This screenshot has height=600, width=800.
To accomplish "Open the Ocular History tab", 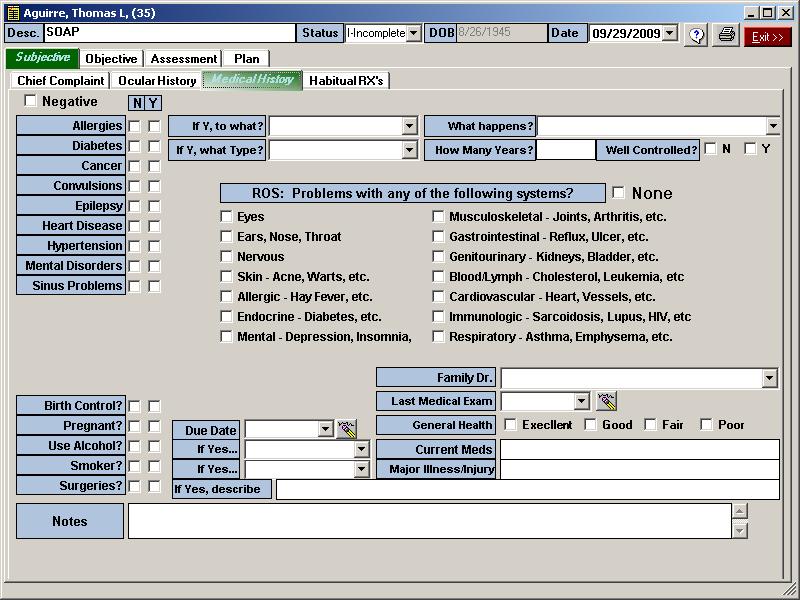I will pos(156,80).
